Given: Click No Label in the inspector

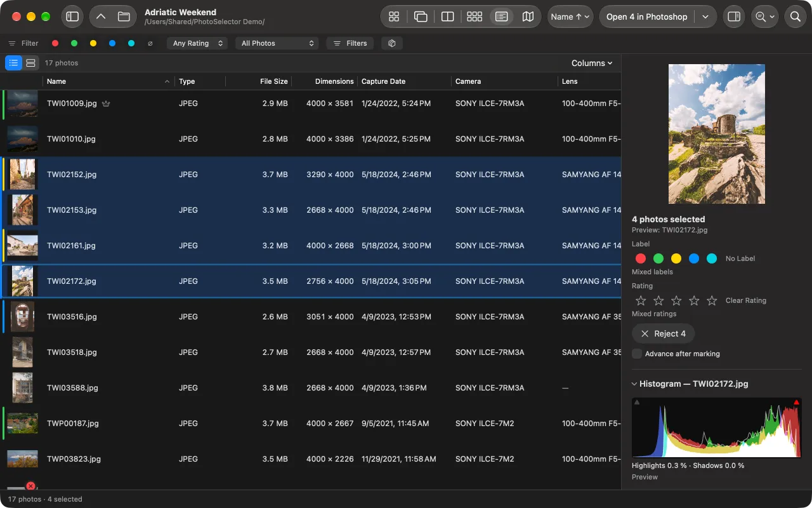Looking at the screenshot, I should pyautogui.click(x=740, y=258).
